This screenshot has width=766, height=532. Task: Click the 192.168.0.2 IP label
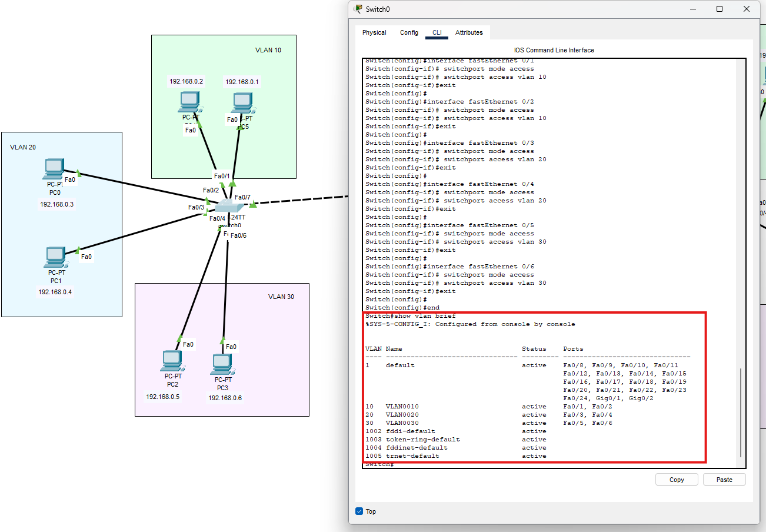coord(186,81)
